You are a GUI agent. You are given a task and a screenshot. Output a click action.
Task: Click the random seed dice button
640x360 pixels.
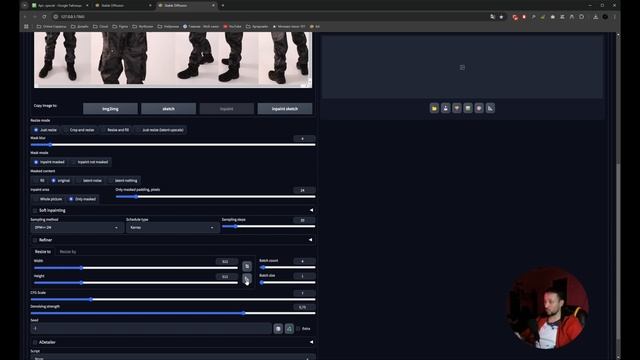coord(278,329)
